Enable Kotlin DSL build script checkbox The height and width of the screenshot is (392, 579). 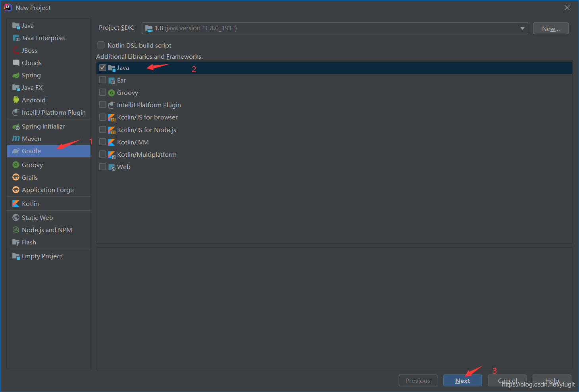coord(101,45)
